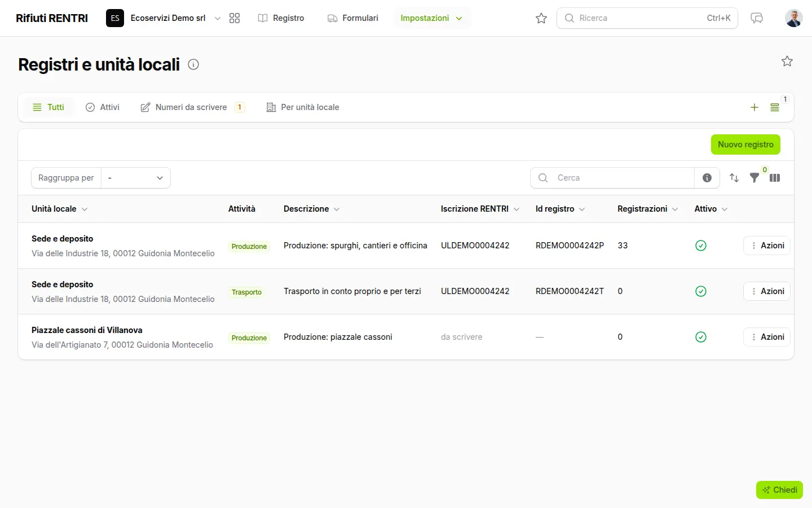Viewport: 812px width, 508px height.
Task: Add a new view with plus icon
Action: [754, 107]
